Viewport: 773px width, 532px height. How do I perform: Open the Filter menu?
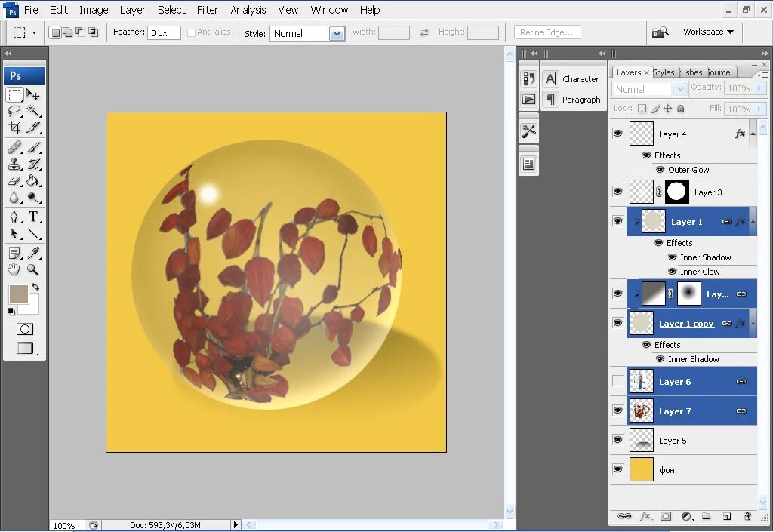208,10
